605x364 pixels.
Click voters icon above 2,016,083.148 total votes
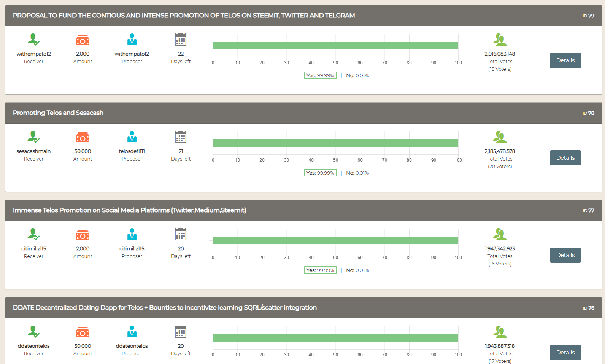(500, 40)
